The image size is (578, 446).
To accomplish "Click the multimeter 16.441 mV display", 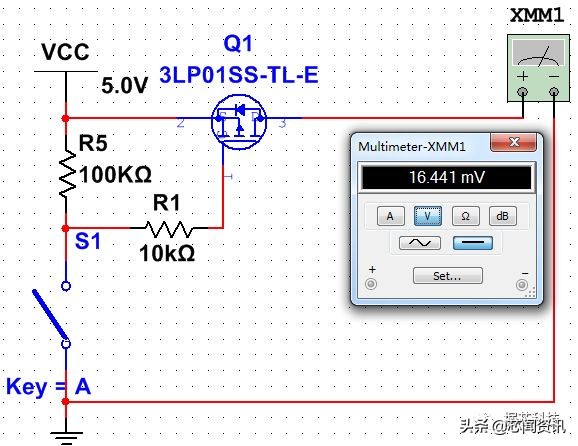I will point(447,178).
